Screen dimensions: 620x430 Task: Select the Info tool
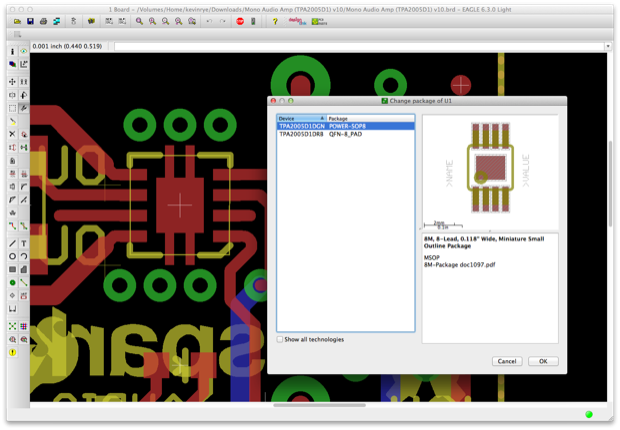point(12,51)
